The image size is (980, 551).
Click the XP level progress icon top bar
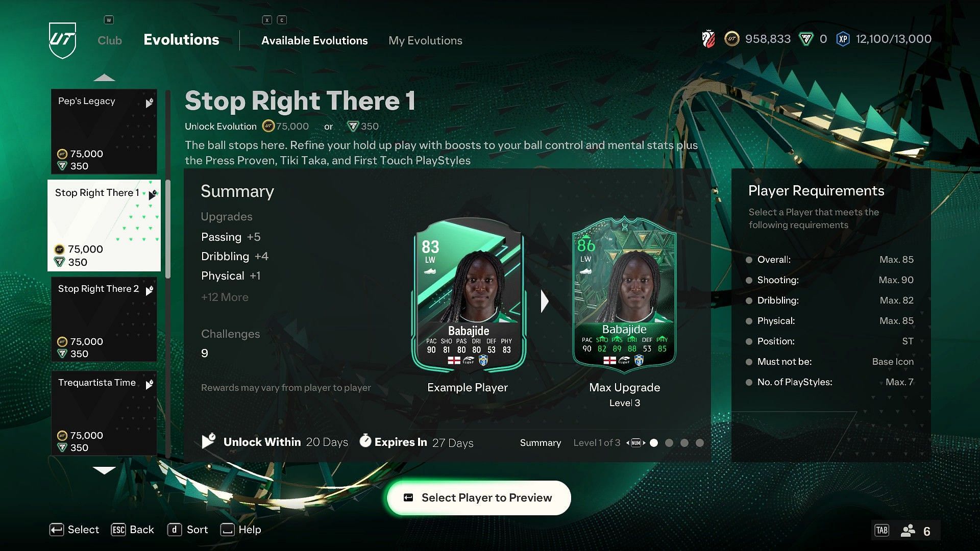(843, 39)
